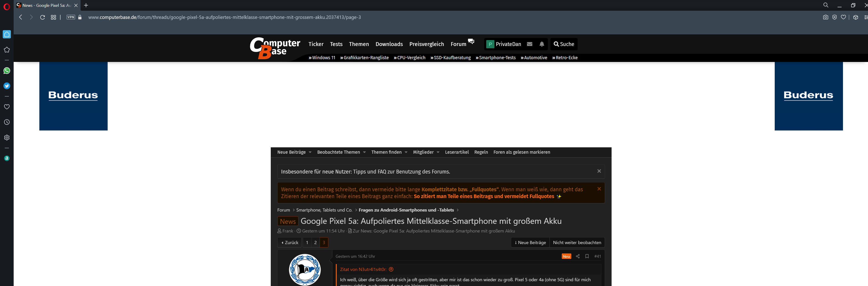Screen dimensions: 868x286
Task: Open Twitter in Opera sidebar
Action: (x=7, y=86)
